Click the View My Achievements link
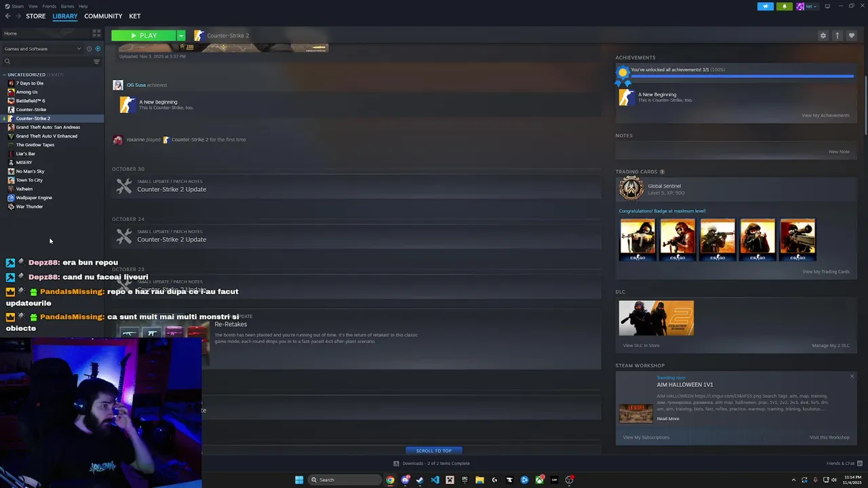 point(825,115)
